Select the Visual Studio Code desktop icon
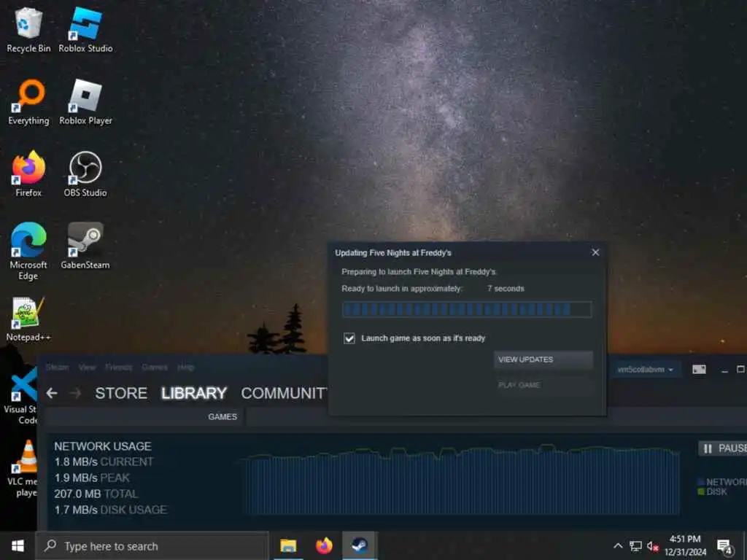Viewport: 747px width, 560px height. (21, 396)
